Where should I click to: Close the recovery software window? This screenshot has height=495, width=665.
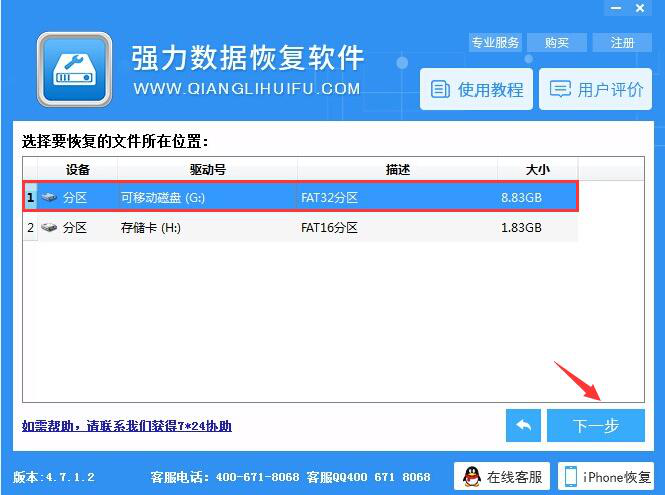640,8
